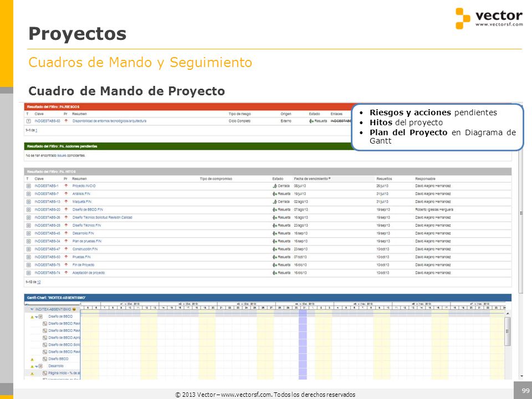
Task: Open the Proyecto INICIO milestone link
Action: [x=84, y=186]
